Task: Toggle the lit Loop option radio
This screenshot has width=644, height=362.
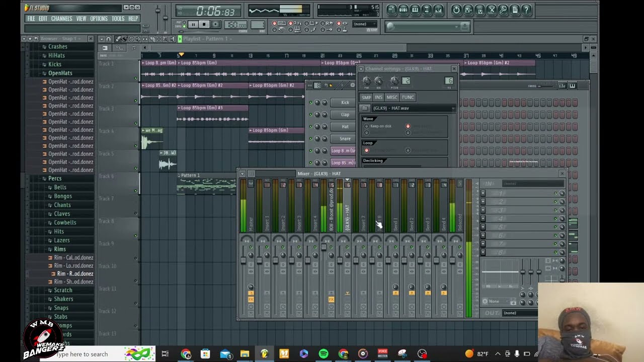Action: tap(366, 150)
